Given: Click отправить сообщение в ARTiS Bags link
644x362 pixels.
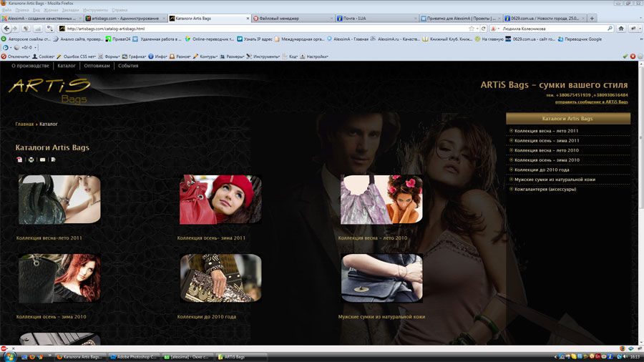Looking at the screenshot, I should (592, 102).
